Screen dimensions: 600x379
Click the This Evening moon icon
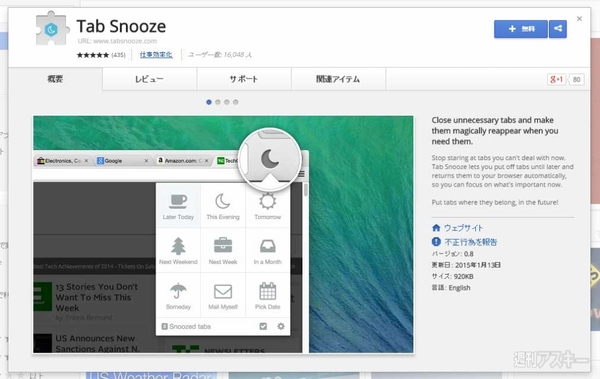click(223, 201)
